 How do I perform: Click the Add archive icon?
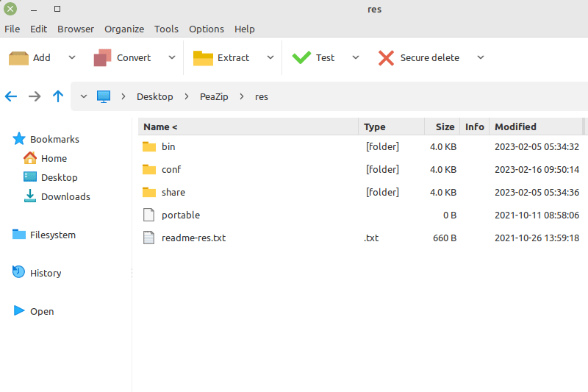click(x=19, y=57)
